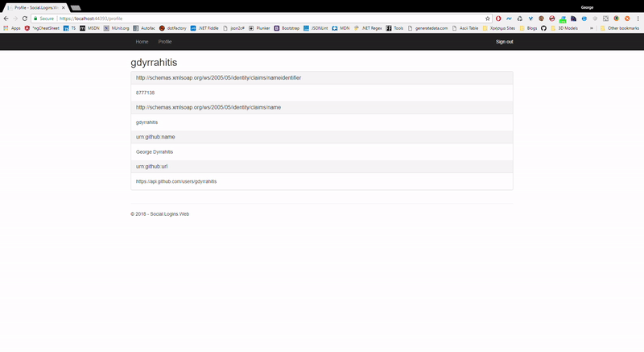Image resolution: width=644 pixels, height=352 pixels.
Task: Click the red Opera-style extension icon
Action: coord(498,19)
